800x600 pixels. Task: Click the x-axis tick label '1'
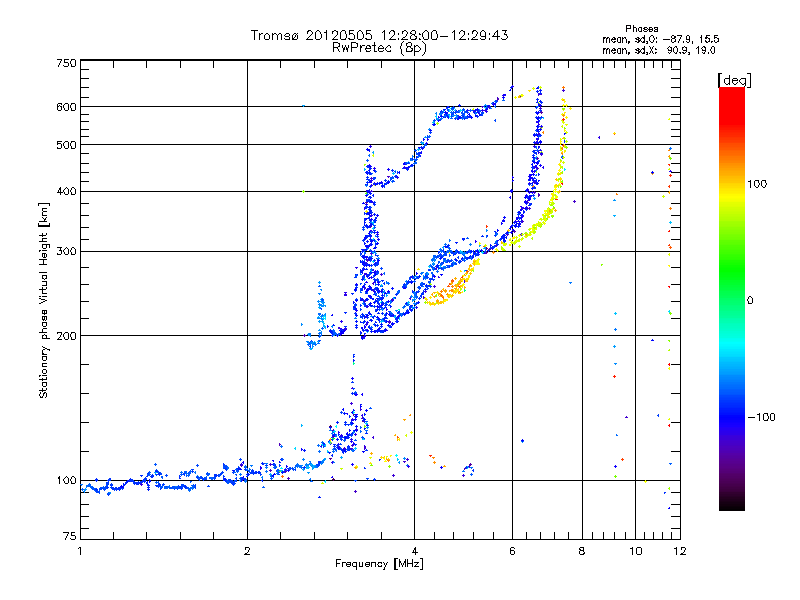[x=80, y=551]
